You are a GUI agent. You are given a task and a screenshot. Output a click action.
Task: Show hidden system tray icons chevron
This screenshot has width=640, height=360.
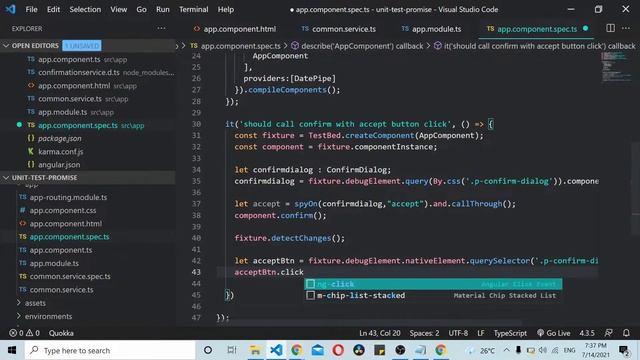(x=507, y=350)
